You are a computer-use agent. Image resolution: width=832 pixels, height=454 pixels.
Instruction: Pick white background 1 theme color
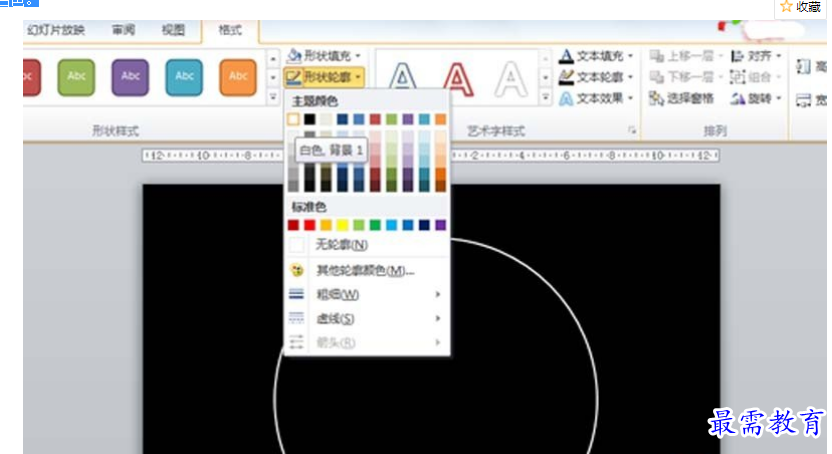[x=293, y=119]
